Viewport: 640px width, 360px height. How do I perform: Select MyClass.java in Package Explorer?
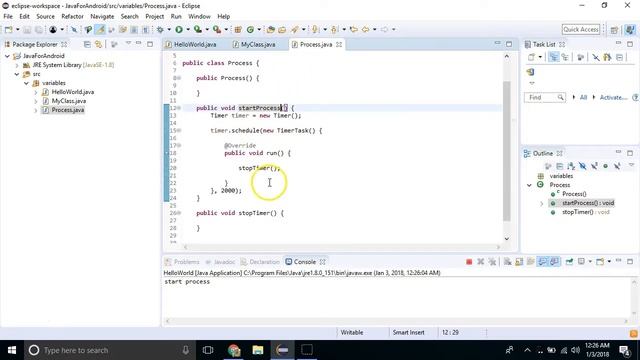(x=69, y=101)
